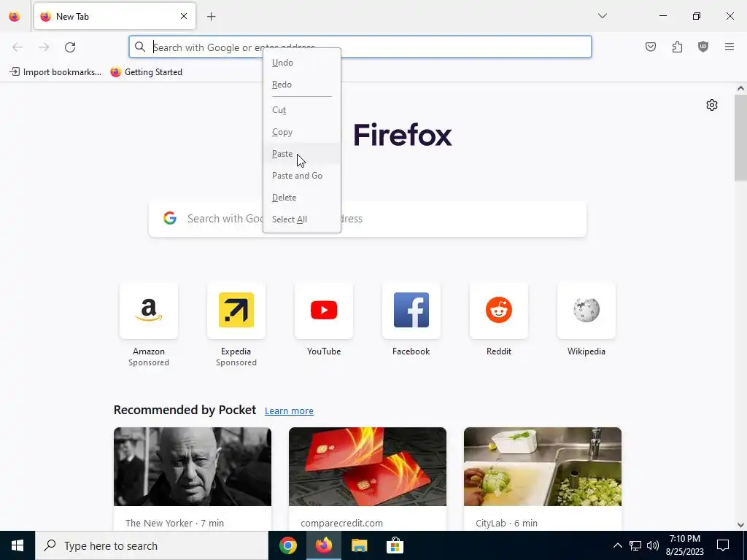
Task: Open Chrome from the taskbar
Action: (287, 545)
